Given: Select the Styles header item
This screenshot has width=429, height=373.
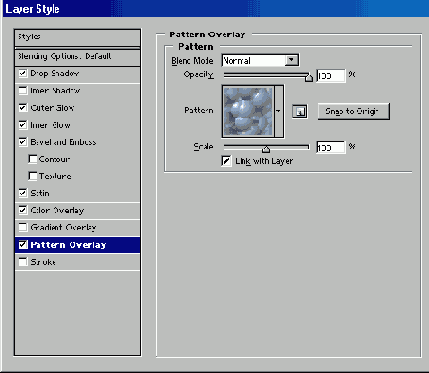Looking at the screenshot, I should point(77,37).
